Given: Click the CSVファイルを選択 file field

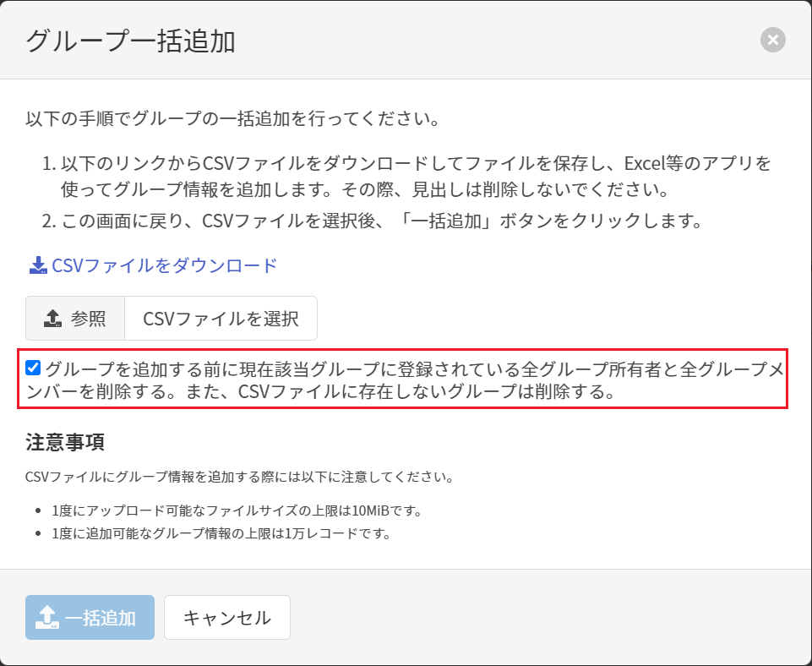Looking at the screenshot, I should pos(221,319).
